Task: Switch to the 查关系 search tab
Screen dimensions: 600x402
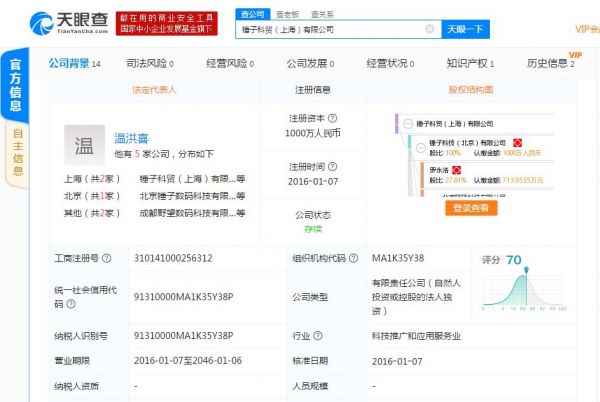Action: pyautogui.click(x=322, y=15)
